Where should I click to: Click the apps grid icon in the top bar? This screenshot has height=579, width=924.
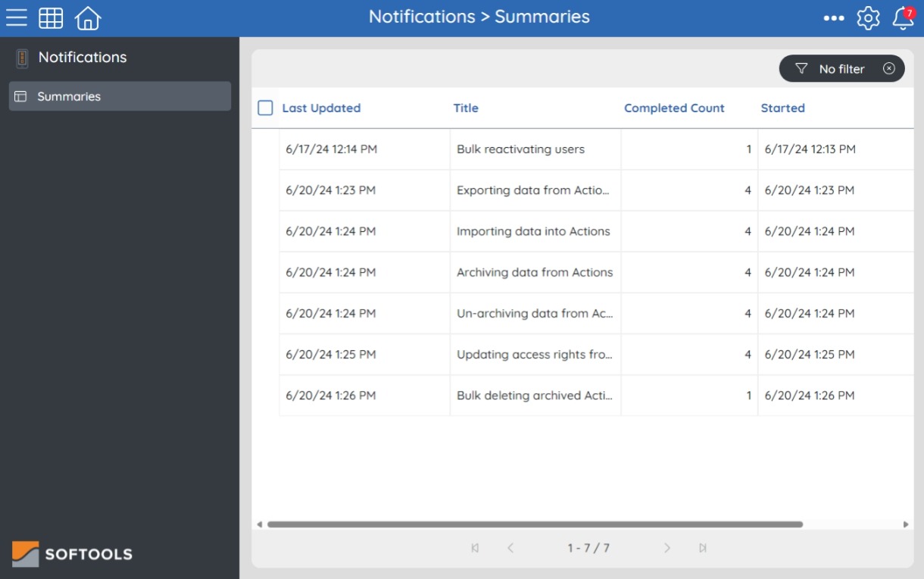pyautogui.click(x=51, y=17)
